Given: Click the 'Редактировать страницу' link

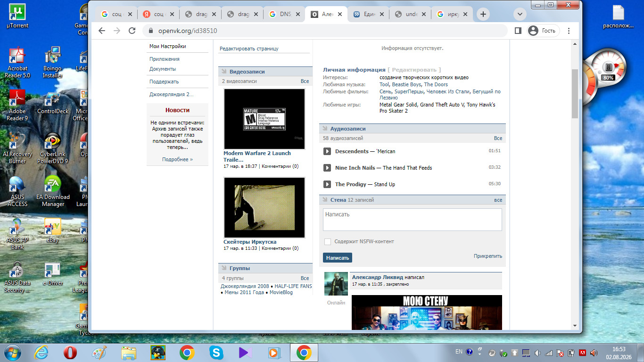Looking at the screenshot, I should click(249, 49).
